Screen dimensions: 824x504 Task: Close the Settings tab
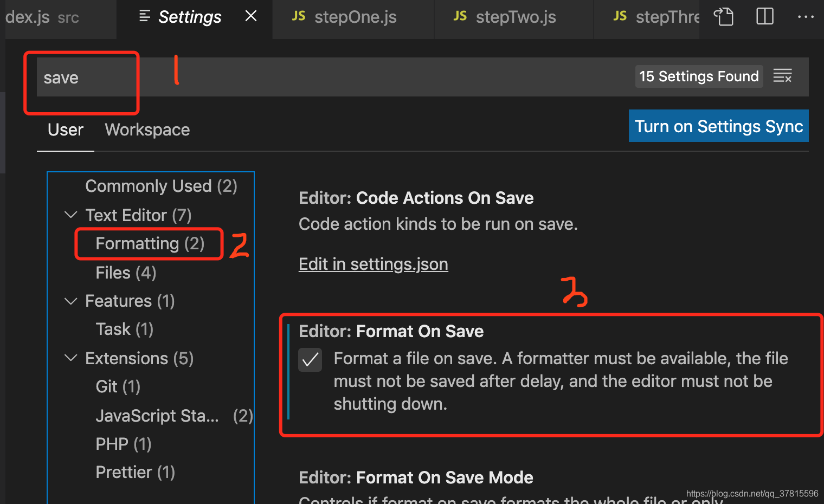click(250, 16)
